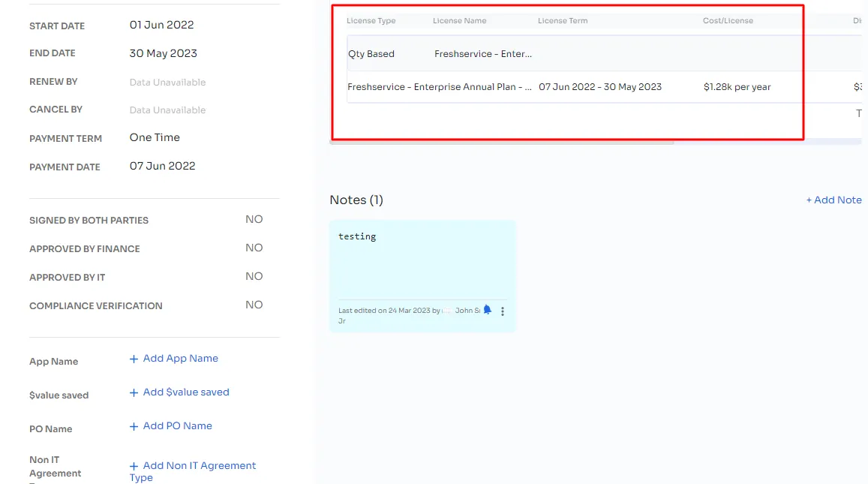Click the START DATE label
The image size is (868, 484).
point(57,26)
